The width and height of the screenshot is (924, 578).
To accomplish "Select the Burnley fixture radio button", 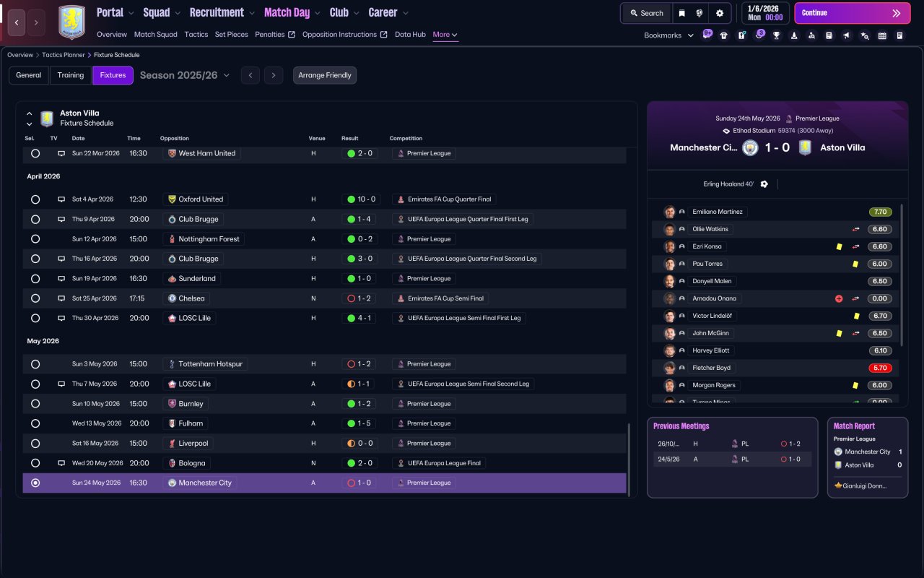I will 35,404.
